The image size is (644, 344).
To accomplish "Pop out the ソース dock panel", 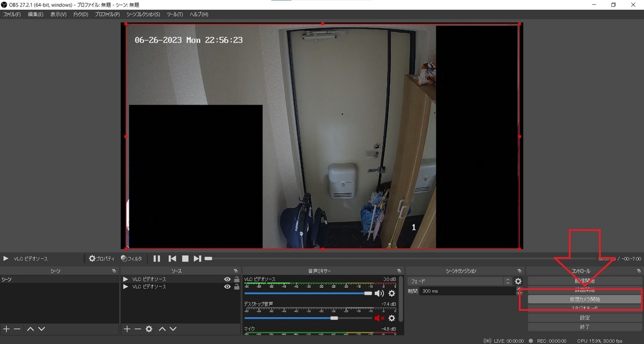I will click(x=236, y=271).
